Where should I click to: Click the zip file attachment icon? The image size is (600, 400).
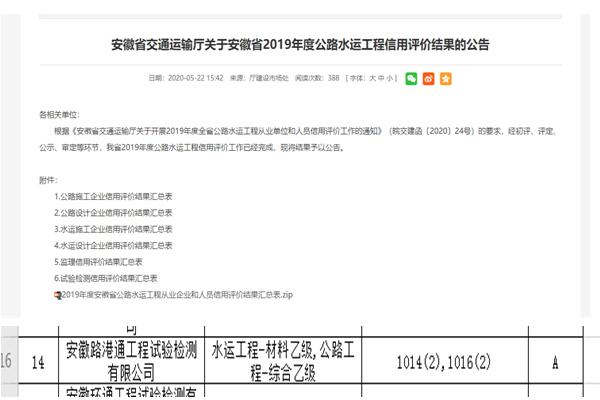pos(57,295)
